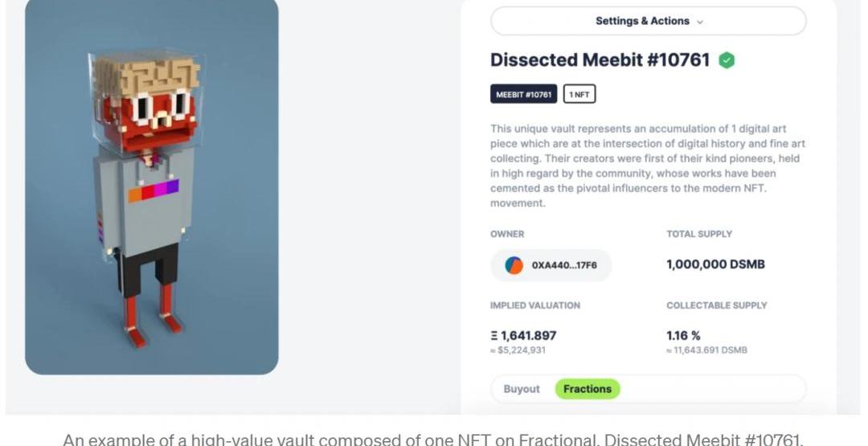Click the owner's orange-blue avatar icon
The image size is (868, 446).
click(x=514, y=265)
